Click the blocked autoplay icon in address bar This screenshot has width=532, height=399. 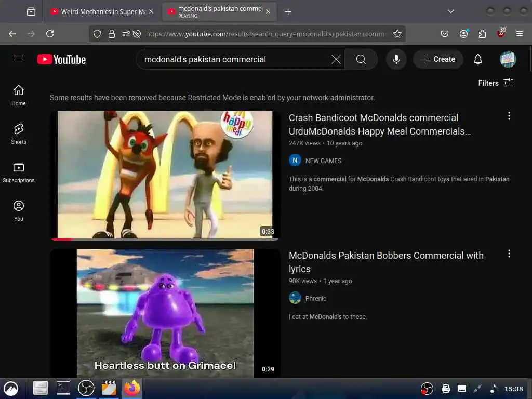[x=137, y=34]
